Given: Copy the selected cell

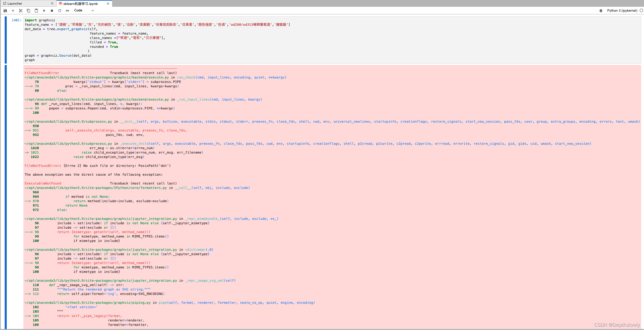Looking at the screenshot, I should (x=29, y=11).
